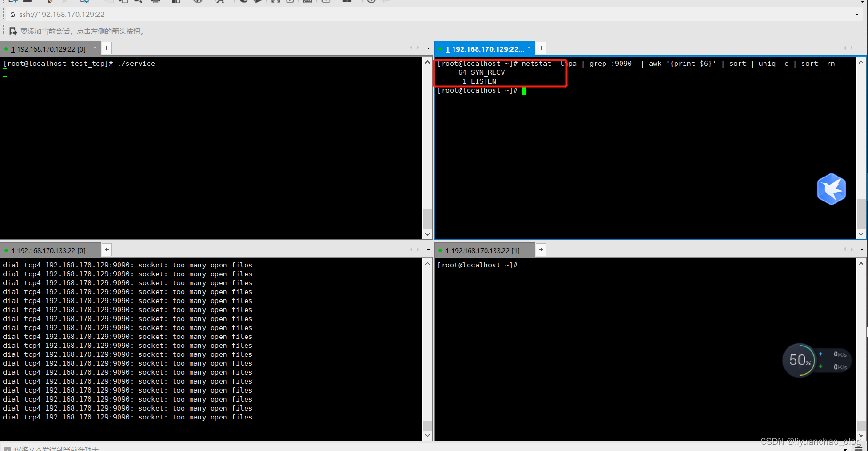Click scrollbar thumb in dial errors pane
This screenshot has height=451, width=868.
tap(427, 425)
